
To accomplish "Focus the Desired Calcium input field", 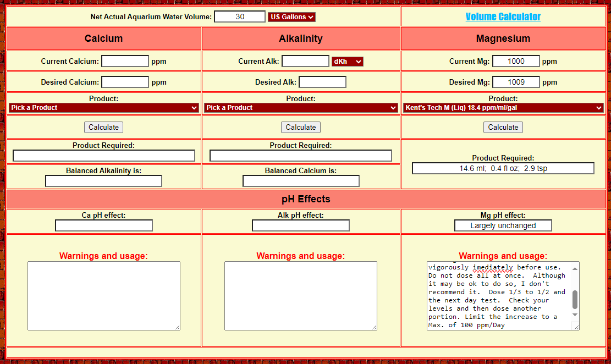I will click(x=125, y=82).
